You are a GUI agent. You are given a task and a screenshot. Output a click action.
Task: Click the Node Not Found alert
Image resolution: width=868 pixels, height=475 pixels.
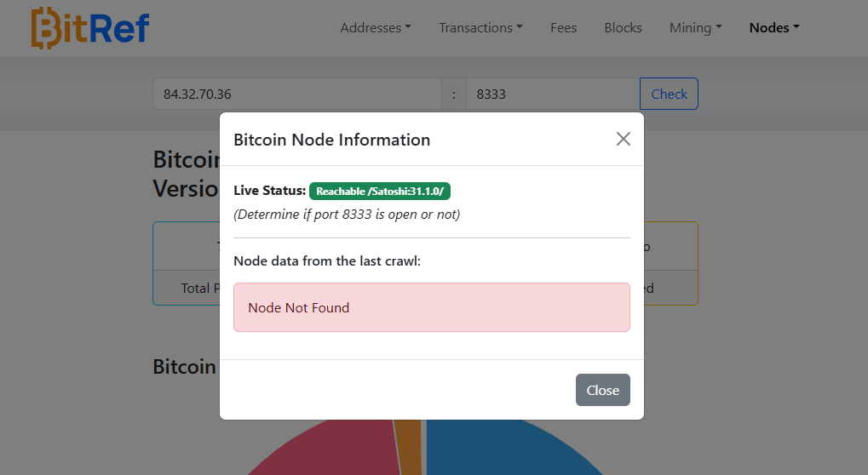431,307
